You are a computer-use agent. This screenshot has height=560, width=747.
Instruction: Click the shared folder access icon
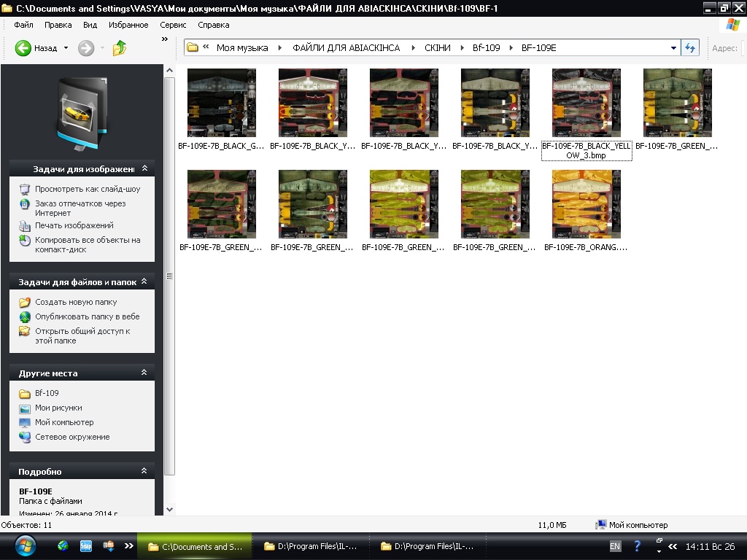click(x=25, y=331)
